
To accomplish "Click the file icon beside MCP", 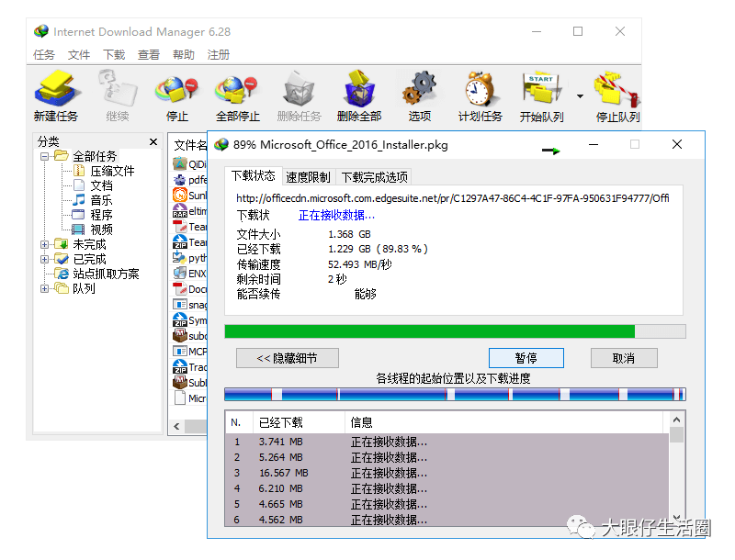I will click(180, 352).
